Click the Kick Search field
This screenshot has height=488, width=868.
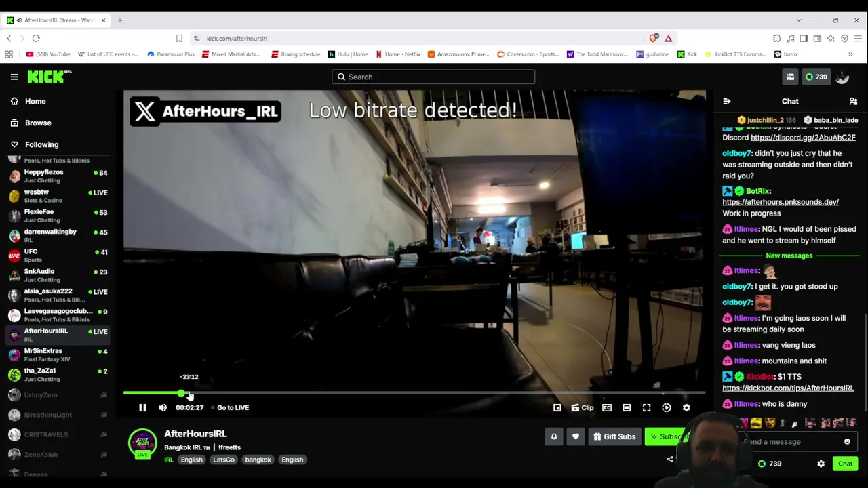pyautogui.click(x=433, y=77)
